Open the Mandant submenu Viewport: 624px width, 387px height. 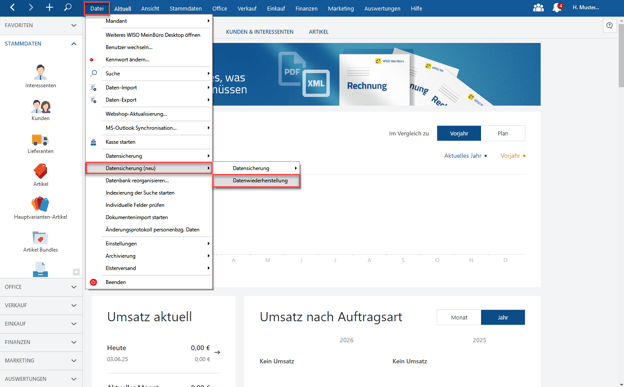(x=149, y=21)
